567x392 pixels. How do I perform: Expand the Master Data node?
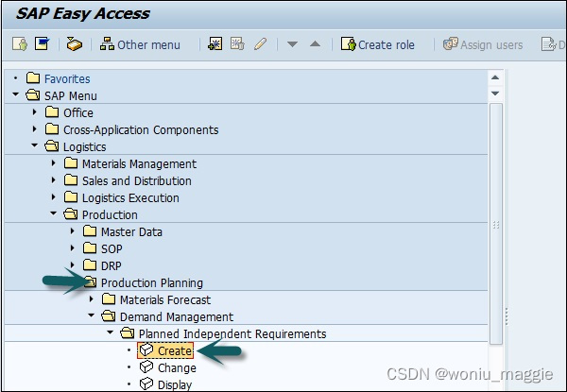pyautogui.click(x=73, y=230)
